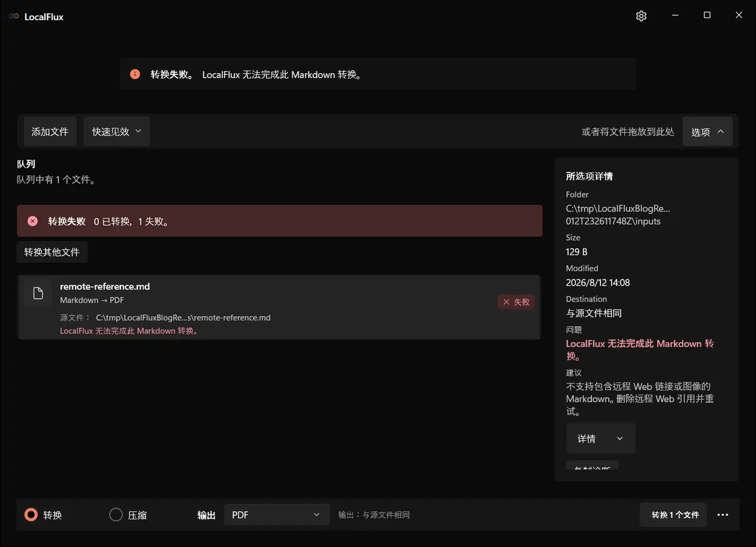
Task: Click the partially visible 复制诊断 button
Action: (592, 466)
